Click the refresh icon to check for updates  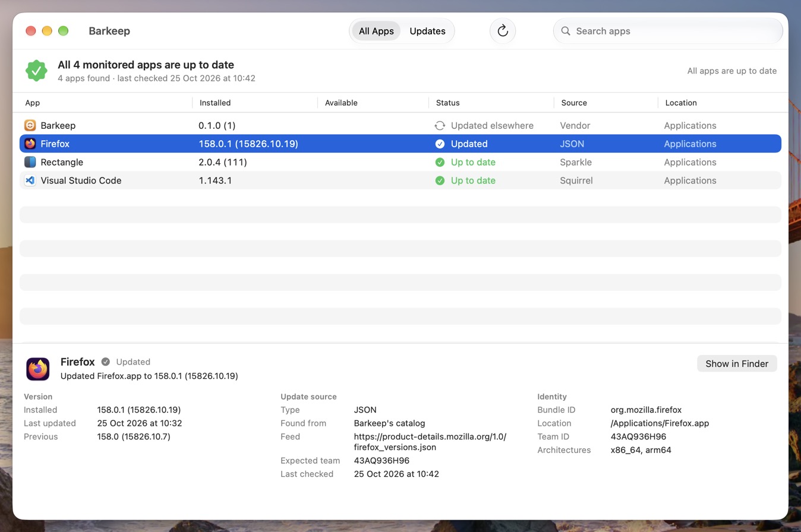pyautogui.click(x=503, y=31)
